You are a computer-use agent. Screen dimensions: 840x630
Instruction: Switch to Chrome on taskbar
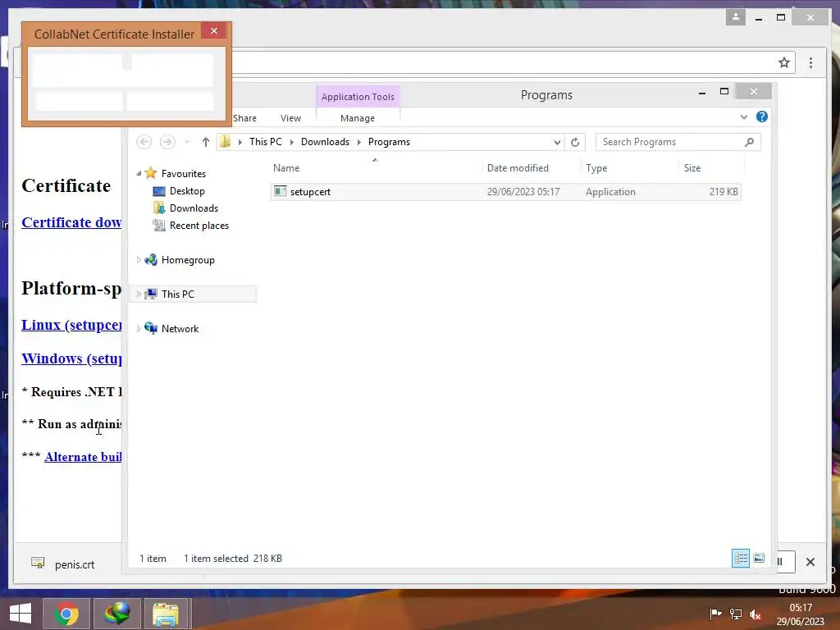[66, 614]
